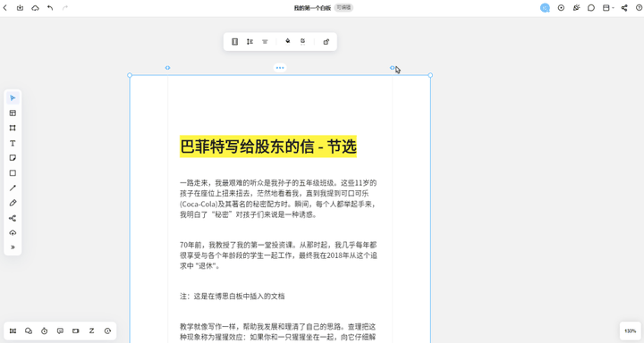Click the top-right corner selection handle

click(x=430, y=75)
